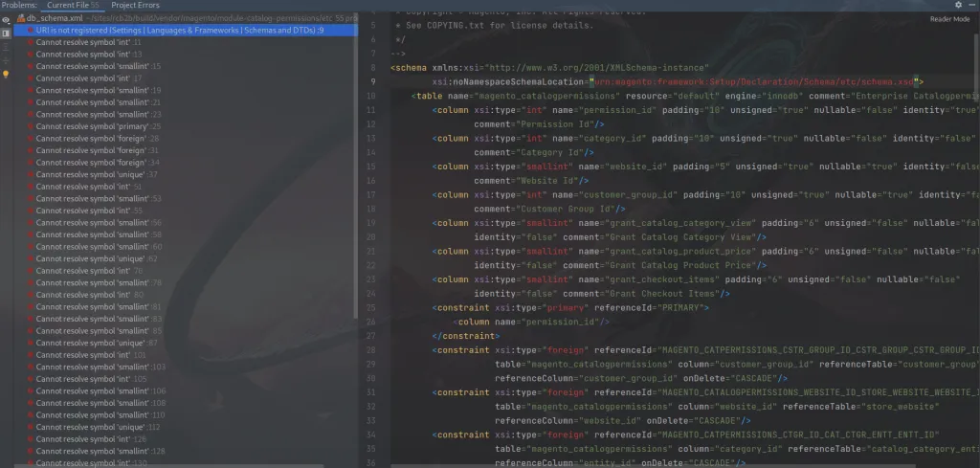Click the yellow lightbulb quick-fix icon
Image resolution: width=980 pixels, height=468 pixels.
tap(6, 74)
